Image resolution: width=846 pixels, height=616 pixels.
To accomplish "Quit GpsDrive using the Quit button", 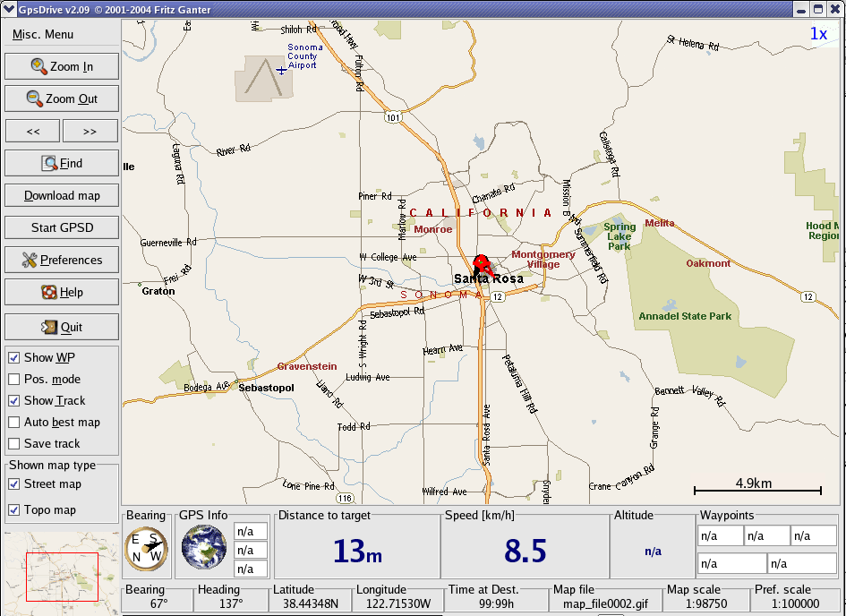I will click(x=62, y=327).
